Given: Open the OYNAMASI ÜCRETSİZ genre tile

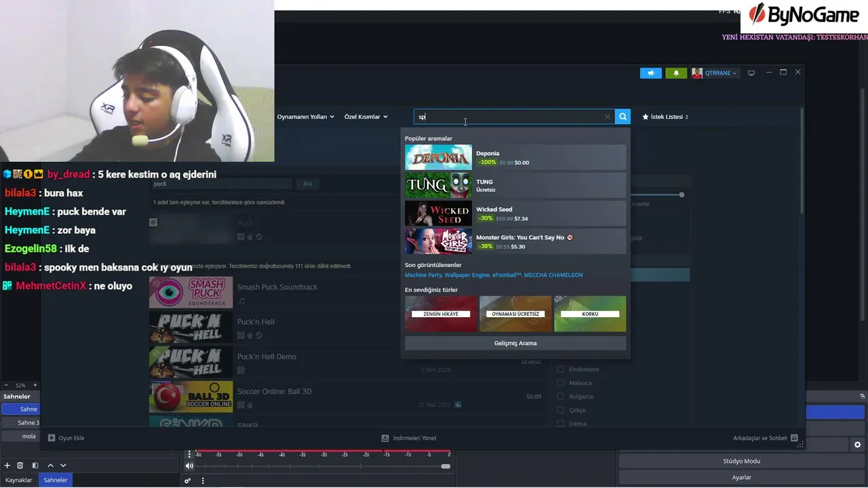Looking at the screenshot, I should coord(515,314).
